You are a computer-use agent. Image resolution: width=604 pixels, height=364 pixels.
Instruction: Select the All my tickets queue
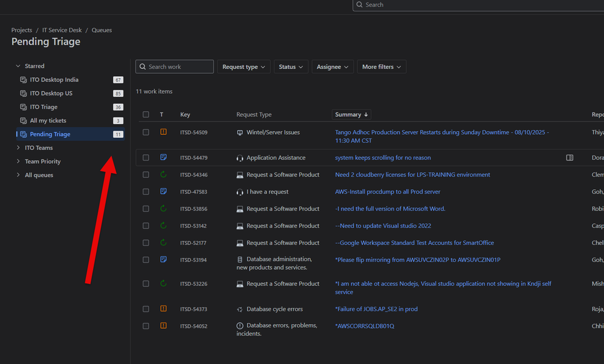point(70,120)
